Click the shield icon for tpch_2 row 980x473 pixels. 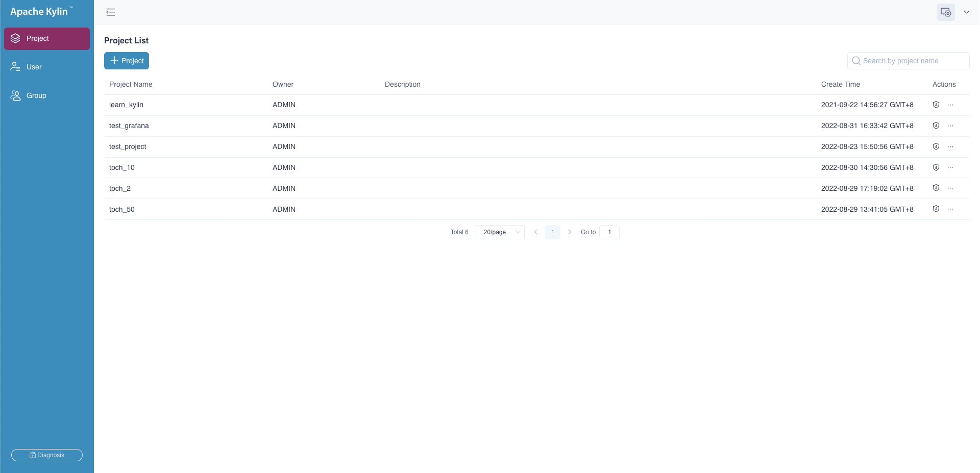936,188
